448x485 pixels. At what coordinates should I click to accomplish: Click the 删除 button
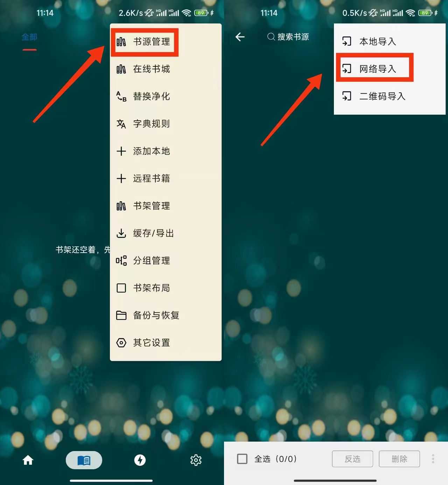point(399,459)
